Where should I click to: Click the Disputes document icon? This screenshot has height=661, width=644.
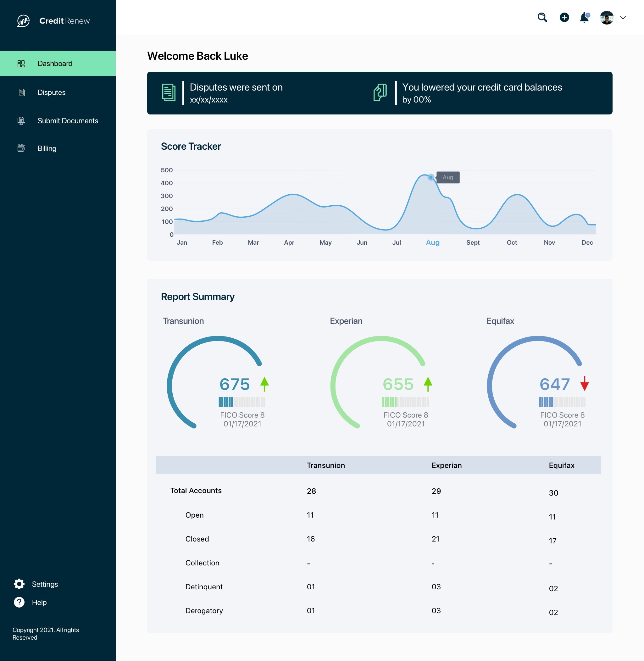click(x=21, y=92)
